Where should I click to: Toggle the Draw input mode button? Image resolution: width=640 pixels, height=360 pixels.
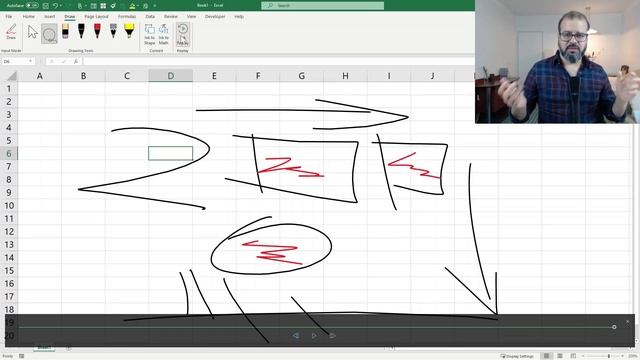point(11,32)
